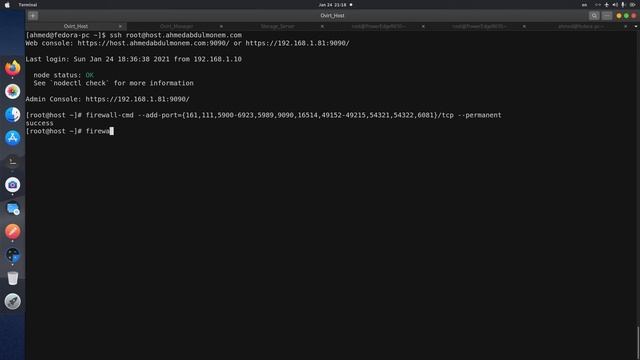Click the Apple logo activities button

coord(7,4)
